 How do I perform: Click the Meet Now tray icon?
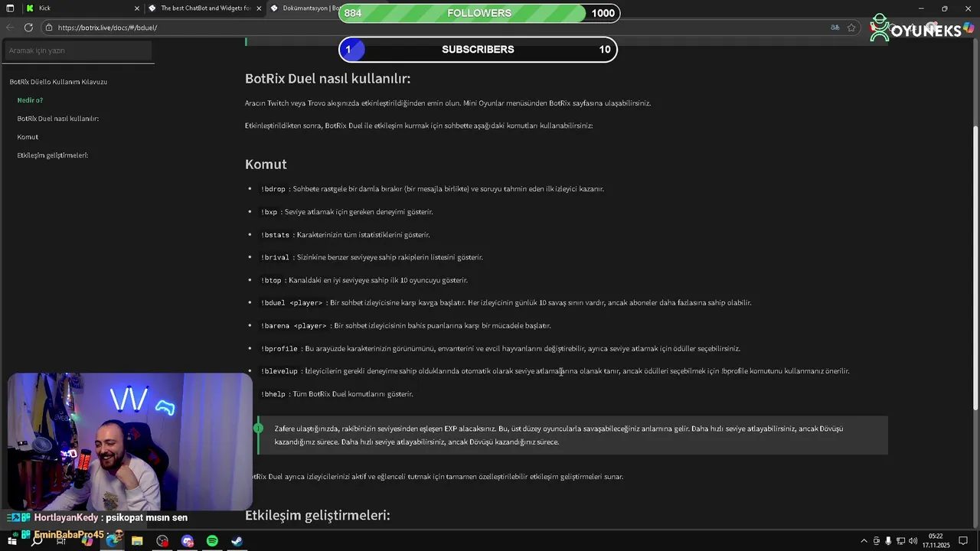[877, 541]
